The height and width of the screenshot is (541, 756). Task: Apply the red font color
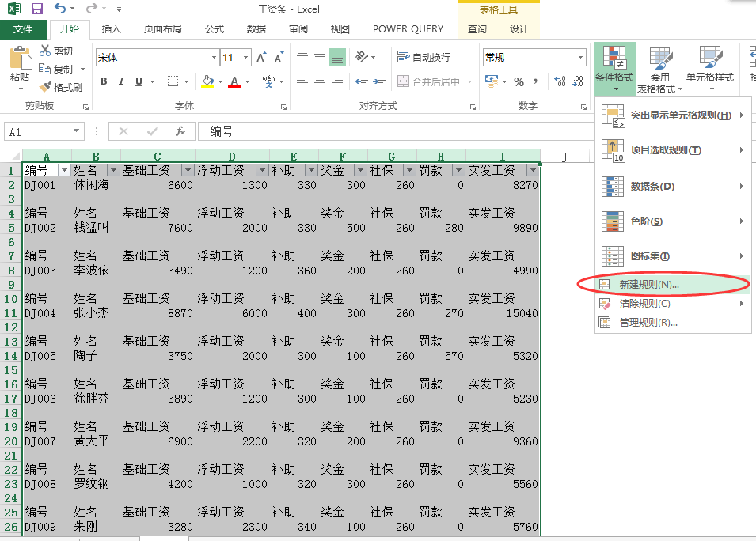tap(234, 81)
